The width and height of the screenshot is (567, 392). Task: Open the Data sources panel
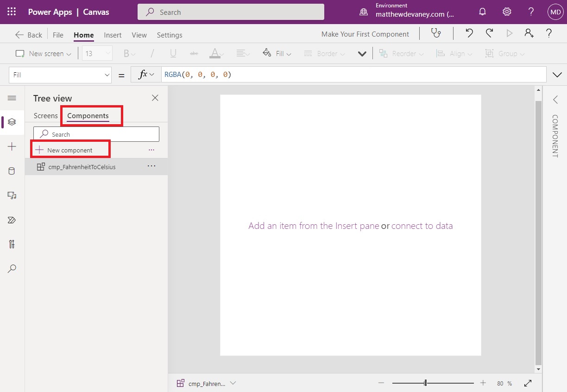12,171
